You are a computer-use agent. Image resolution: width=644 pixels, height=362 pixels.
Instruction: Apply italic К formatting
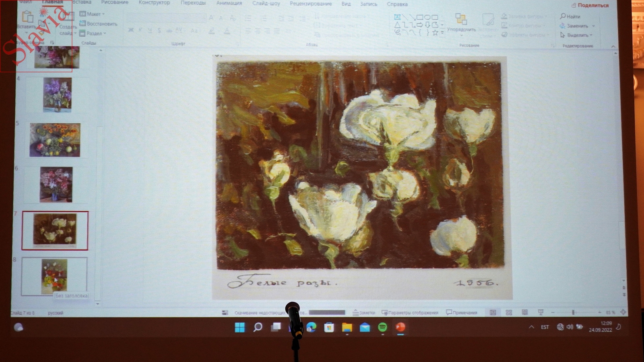point(140,30)
